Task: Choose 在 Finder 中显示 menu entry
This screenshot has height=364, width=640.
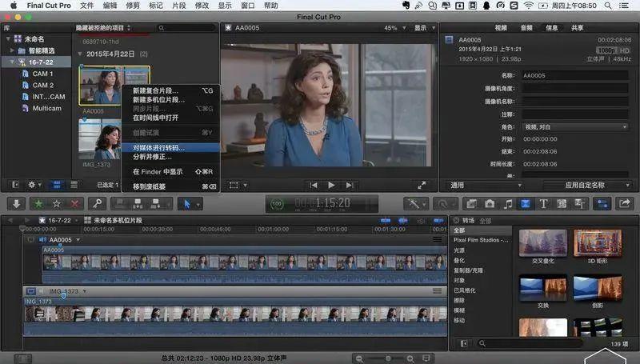Action: (170, 172)
